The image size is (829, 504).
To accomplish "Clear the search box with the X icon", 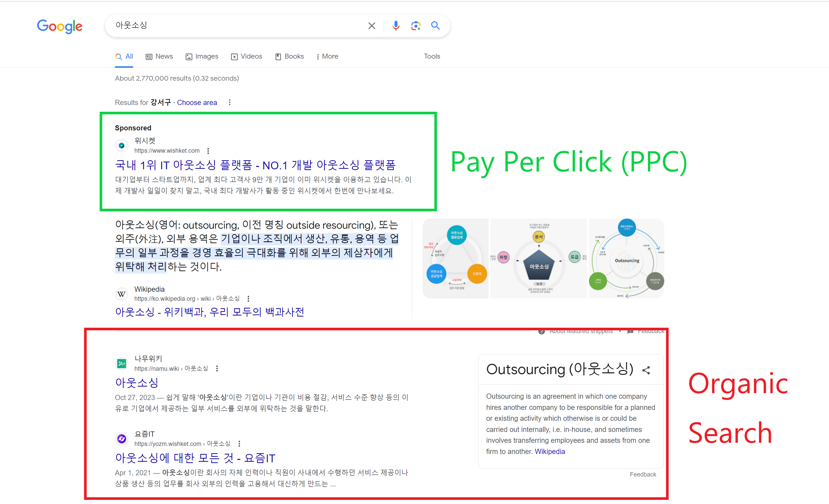I will (x=372, y=26).
